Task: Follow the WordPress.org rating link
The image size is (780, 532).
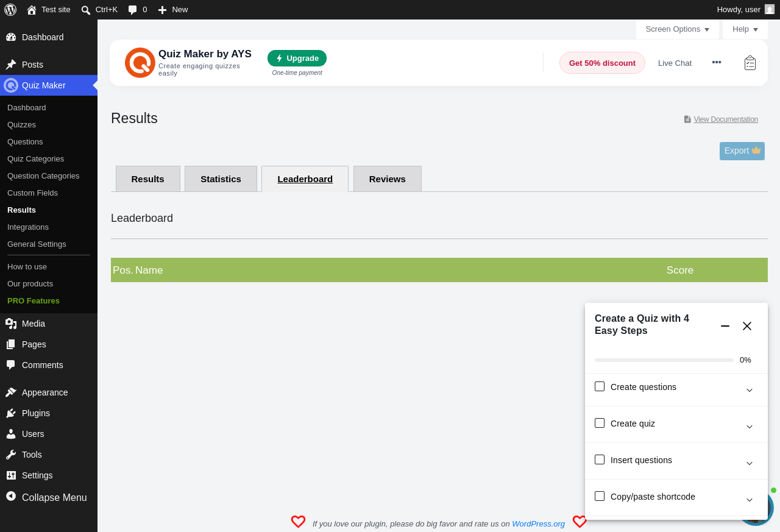Action: coord(538,523)
